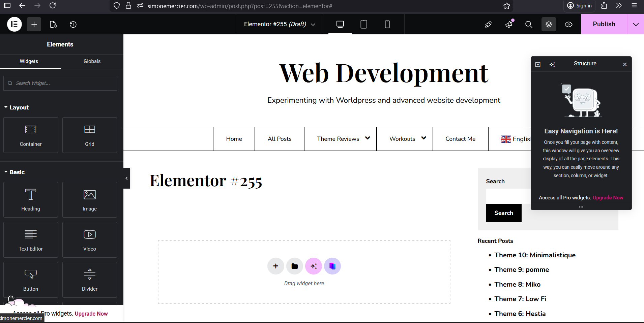Image resolution: width=644 pixels, height=323 pixels.
Task: Toggle the Structure layers panel button
Action: [x=549, y=24]
